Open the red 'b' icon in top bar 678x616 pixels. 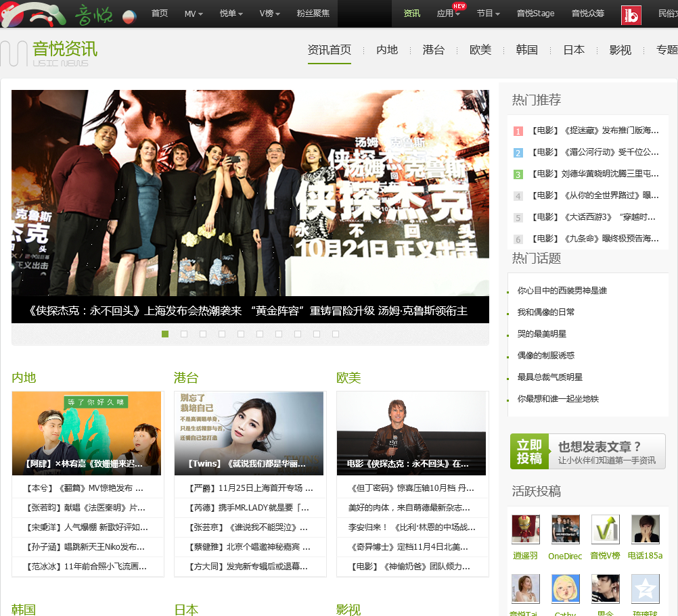pos(631,16)
